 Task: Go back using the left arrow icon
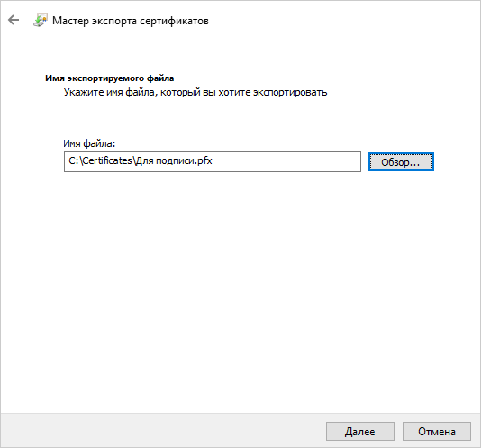click(14, 20)
